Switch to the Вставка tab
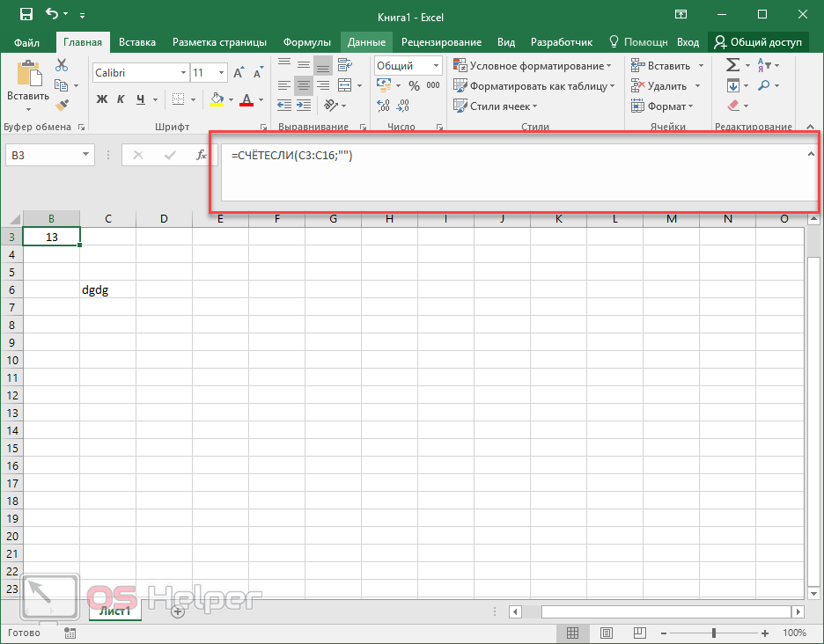824x644 pixels. point(137,41)
